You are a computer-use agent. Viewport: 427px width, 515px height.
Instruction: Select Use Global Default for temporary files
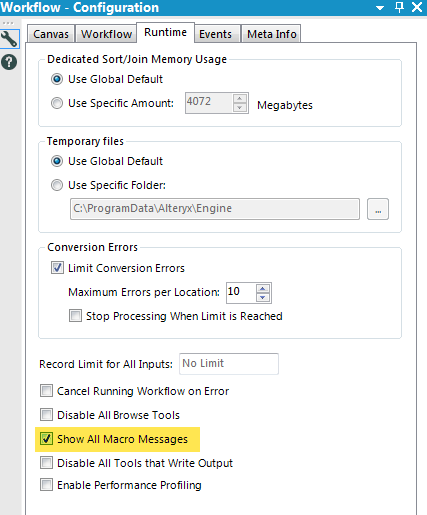coord(57,161)
